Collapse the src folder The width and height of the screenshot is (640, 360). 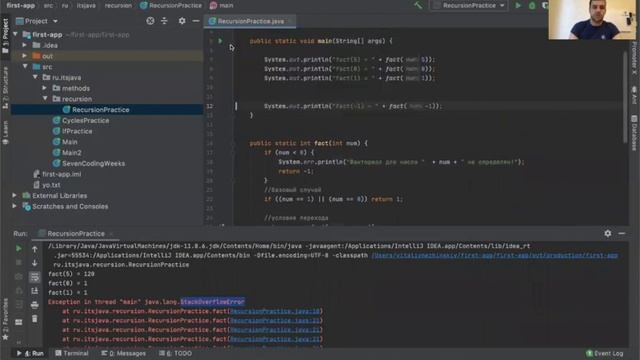coord(25,67)
